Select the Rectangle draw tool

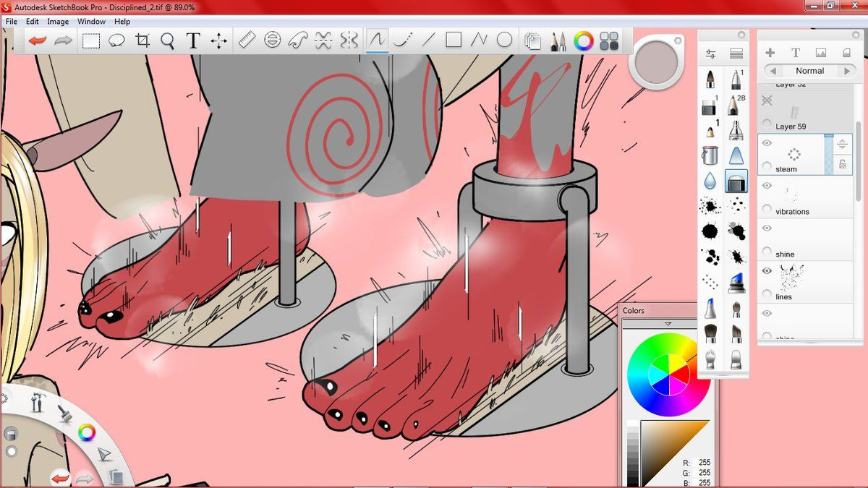454,40
